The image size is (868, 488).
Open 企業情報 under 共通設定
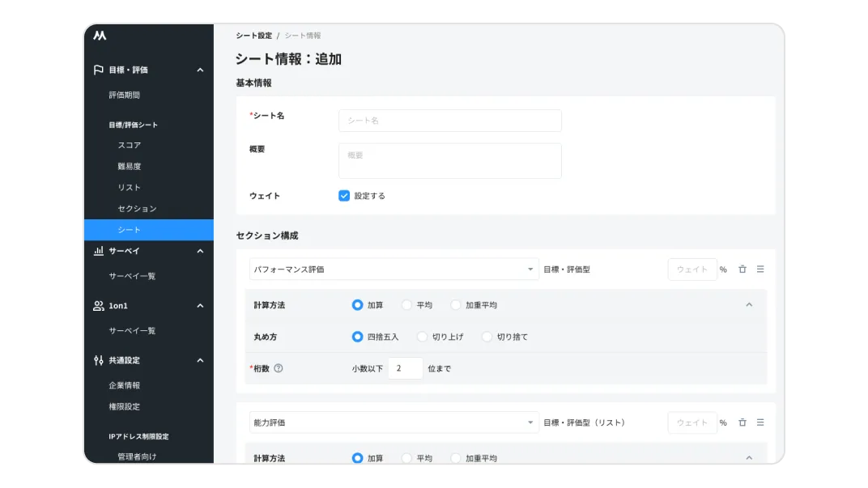pos(125,386)
